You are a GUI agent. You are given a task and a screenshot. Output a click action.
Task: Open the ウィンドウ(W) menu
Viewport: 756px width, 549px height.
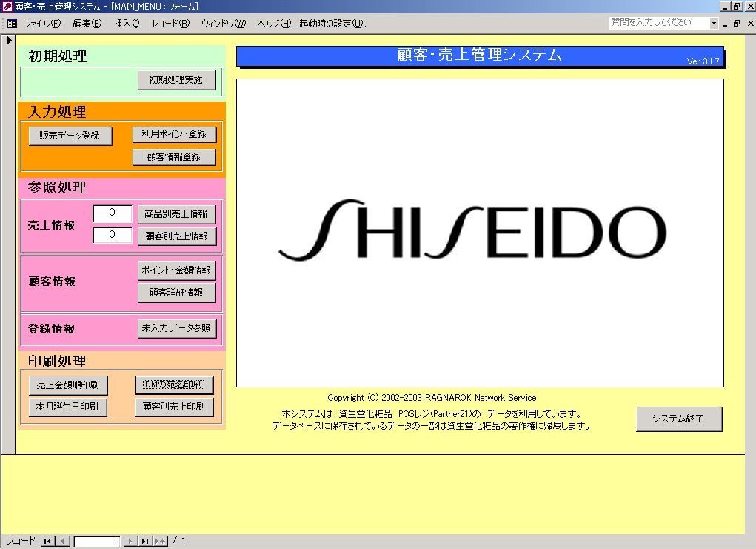click(223, 23)
